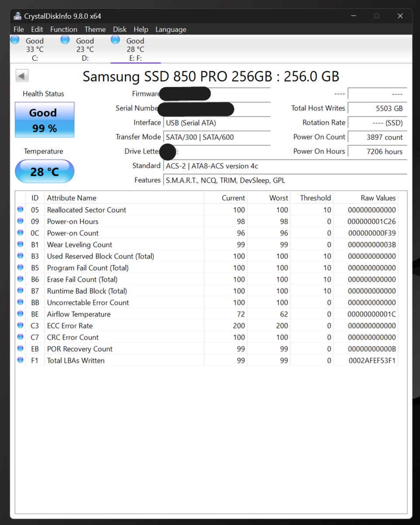Image resolution: width=420 pixels, height=525 pixels.
Task: Click the ID column header
Action: coord(35,198)
